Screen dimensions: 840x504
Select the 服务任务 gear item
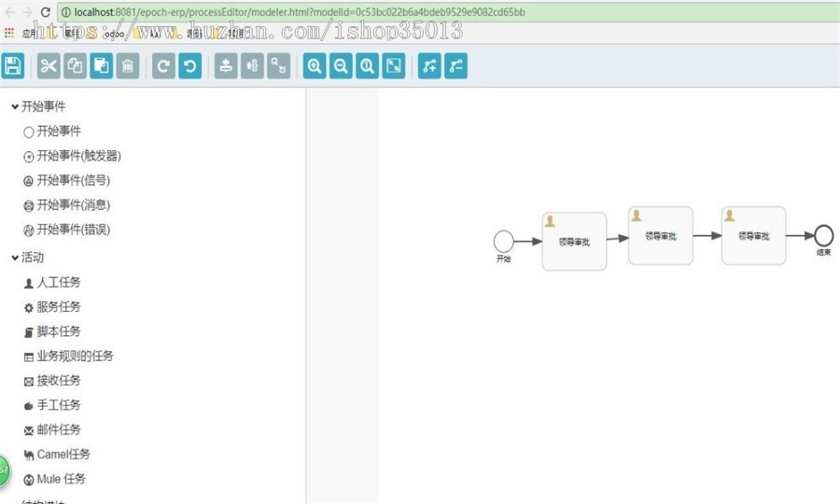pyautogui.click(x=52, y=307)
